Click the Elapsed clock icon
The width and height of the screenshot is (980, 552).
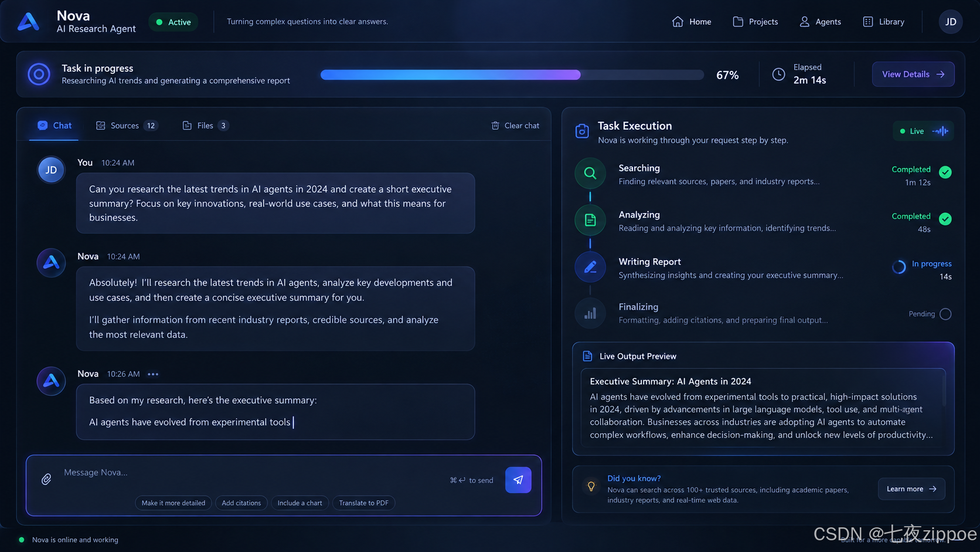778,74
